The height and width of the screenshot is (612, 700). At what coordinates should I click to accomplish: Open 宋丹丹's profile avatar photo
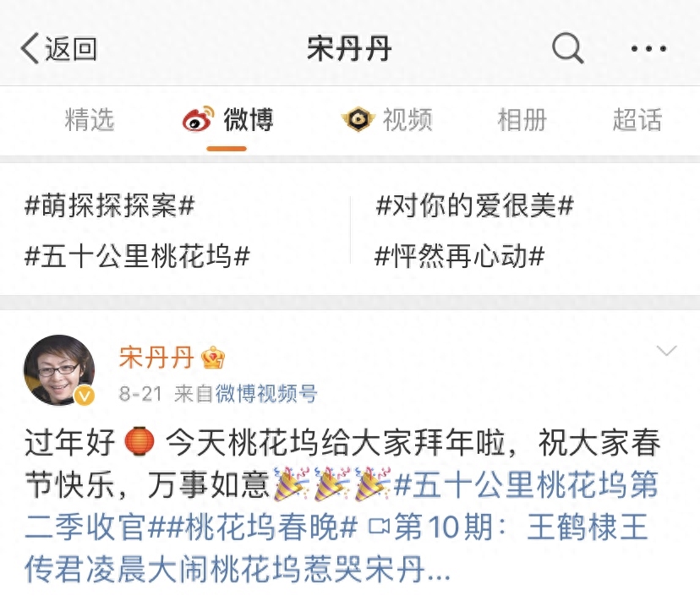pyautogui.click(x=59, y=370)
